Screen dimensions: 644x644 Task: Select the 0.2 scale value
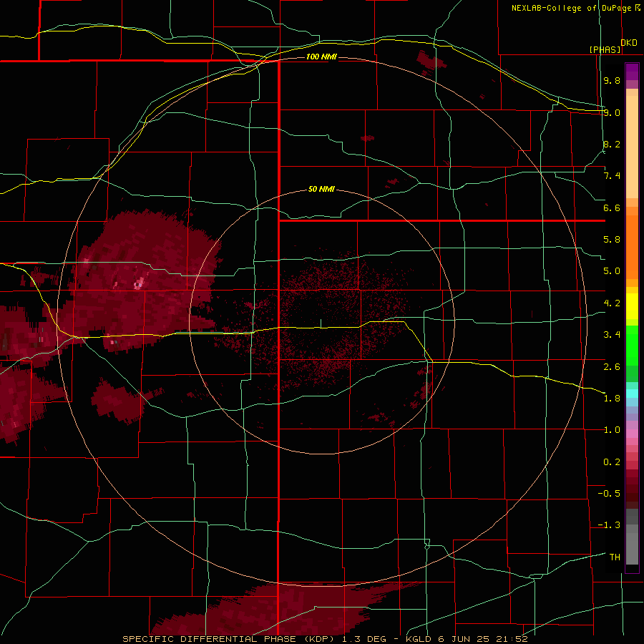(612, 462)
